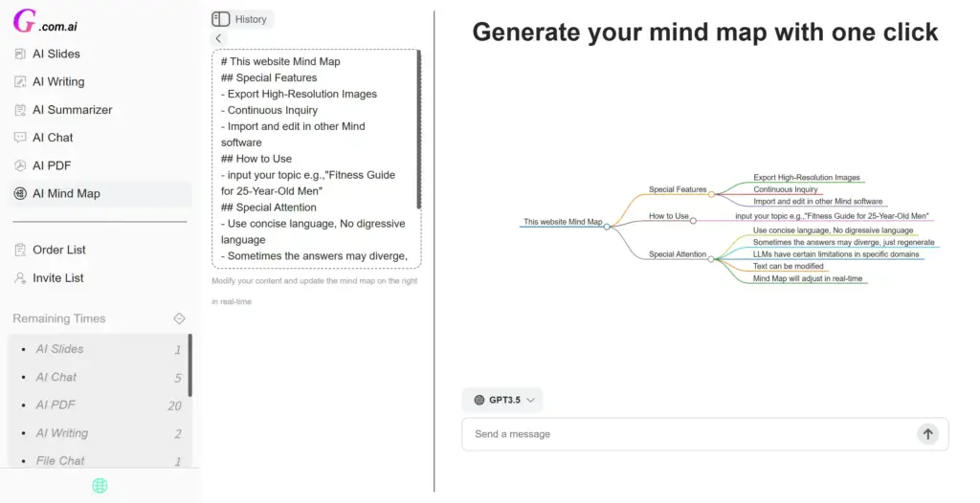The height and width of the screenshot is (503, 980).
Task: Open the GPT3.5 model dropdown
Action: [x=502, y=400]
